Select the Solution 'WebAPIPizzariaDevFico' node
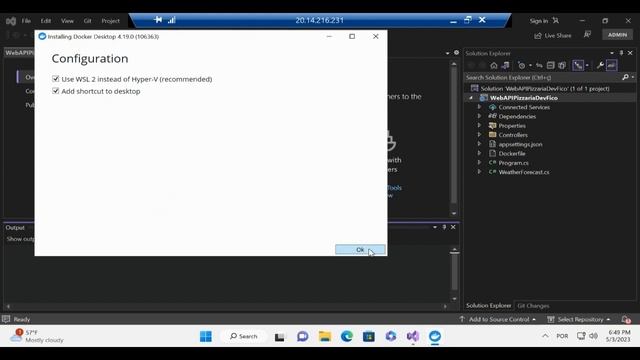640x360 pixels. click(545, 89)
